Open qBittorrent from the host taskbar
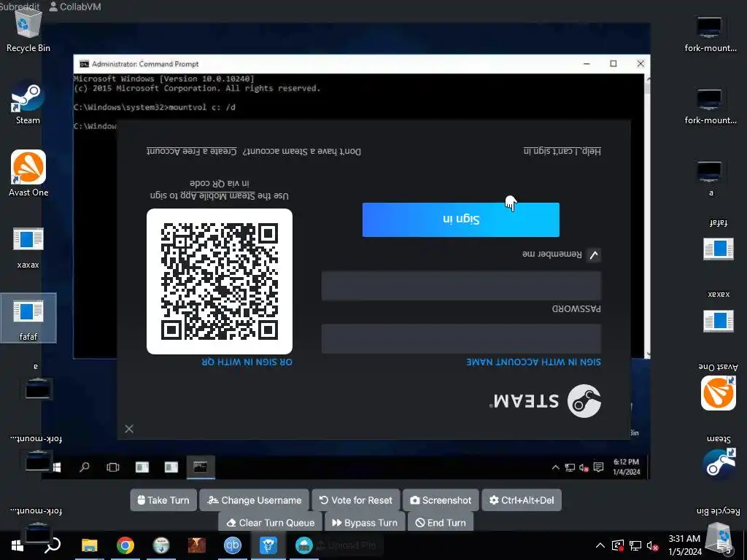Viewport: 747px width, 560px height. (x=233, y=545)
